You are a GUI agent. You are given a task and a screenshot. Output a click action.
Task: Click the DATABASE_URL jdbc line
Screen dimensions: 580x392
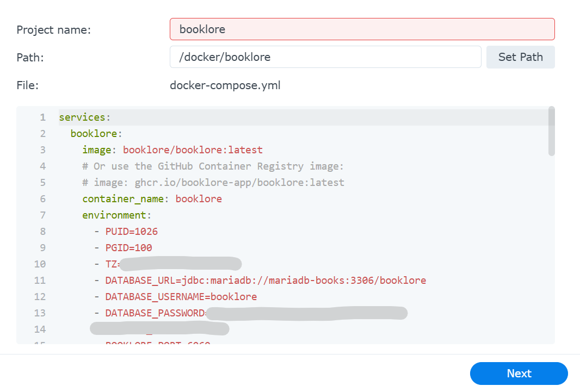click(x=266, y=281)
